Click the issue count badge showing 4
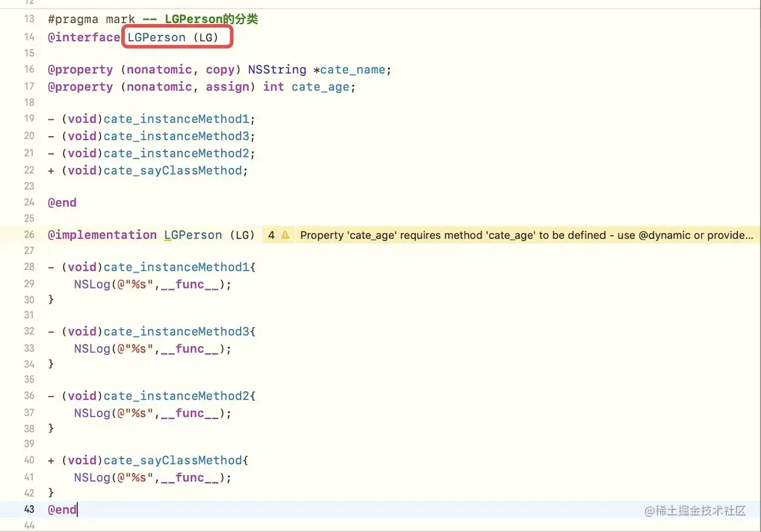This screenshot has width=761, height=532. 271,235
